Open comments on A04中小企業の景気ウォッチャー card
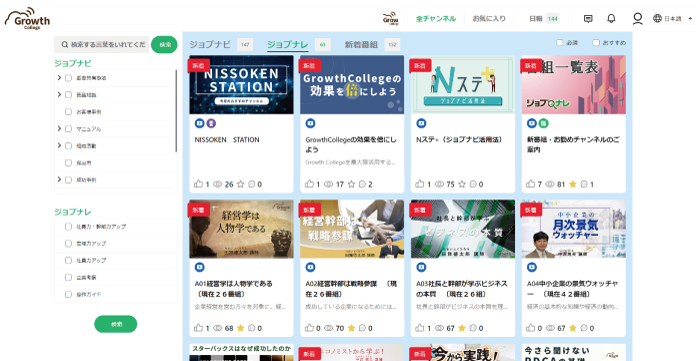Screen dimensions: 700x361 583,328
